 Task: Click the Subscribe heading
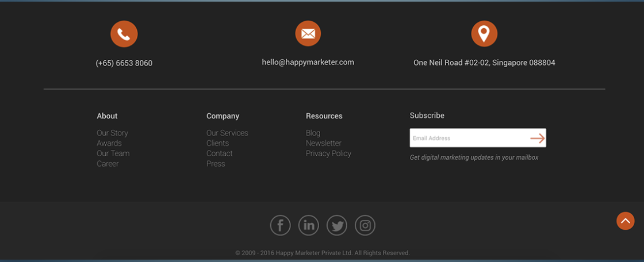tap(427, 116)
